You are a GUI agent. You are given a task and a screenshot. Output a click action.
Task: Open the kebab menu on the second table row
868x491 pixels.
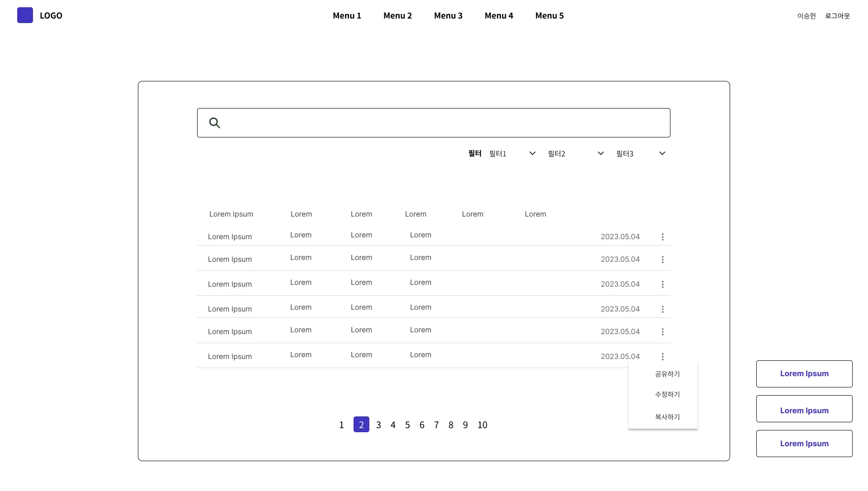pyautogui.click(x=663, y=259)
